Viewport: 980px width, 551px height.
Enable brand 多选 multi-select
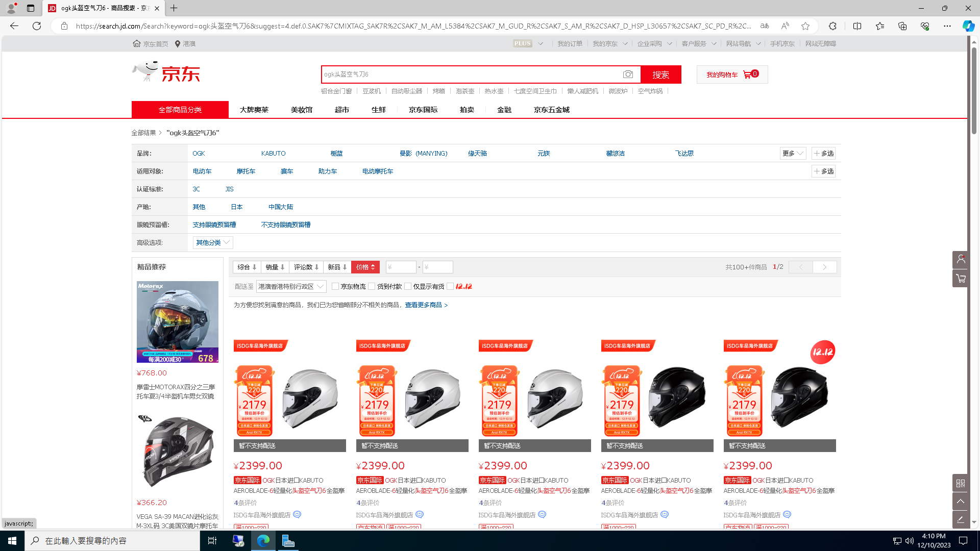[824, 154]
